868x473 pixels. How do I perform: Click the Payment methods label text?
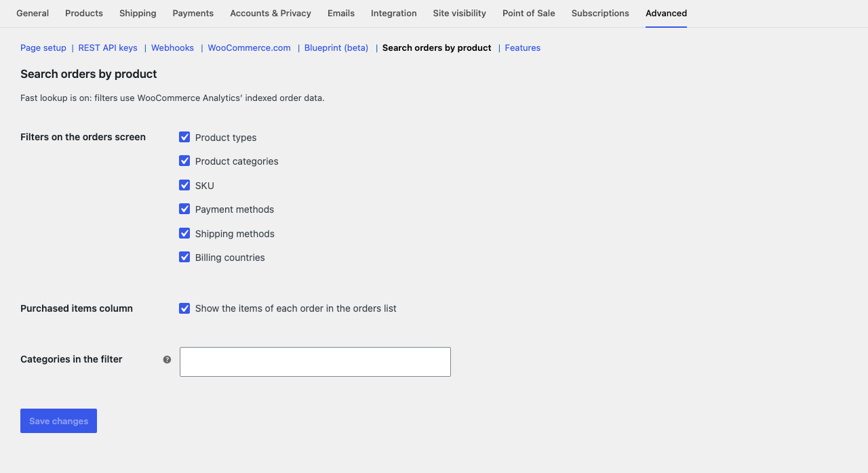point(235,209)
